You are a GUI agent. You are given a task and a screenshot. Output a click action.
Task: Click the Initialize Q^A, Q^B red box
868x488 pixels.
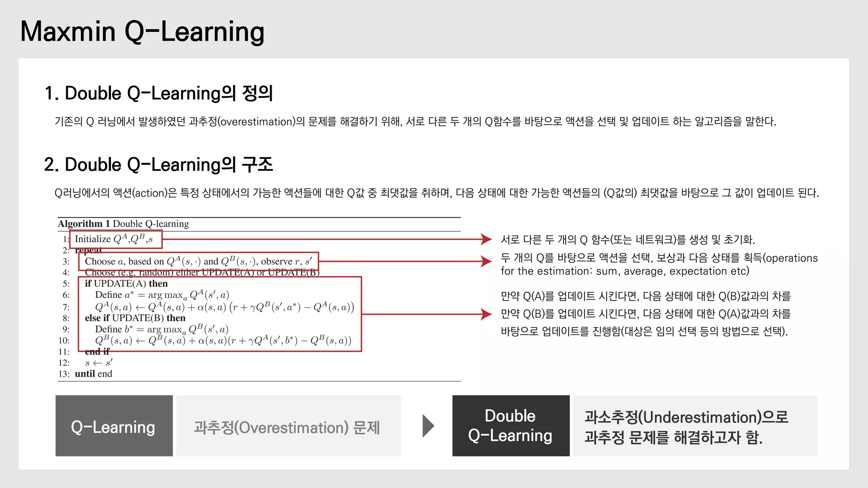[116, 239]
